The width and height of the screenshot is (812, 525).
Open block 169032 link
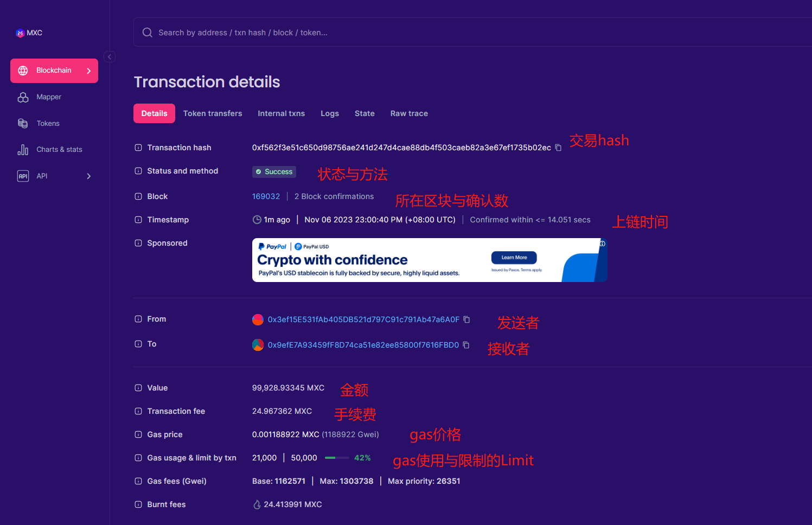coord(266,196)
